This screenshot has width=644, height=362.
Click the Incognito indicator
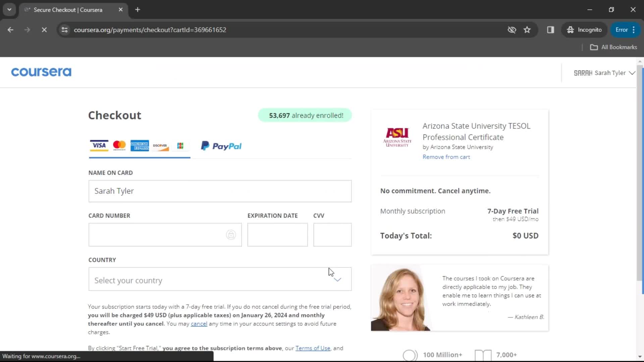(x=584, y=30)
